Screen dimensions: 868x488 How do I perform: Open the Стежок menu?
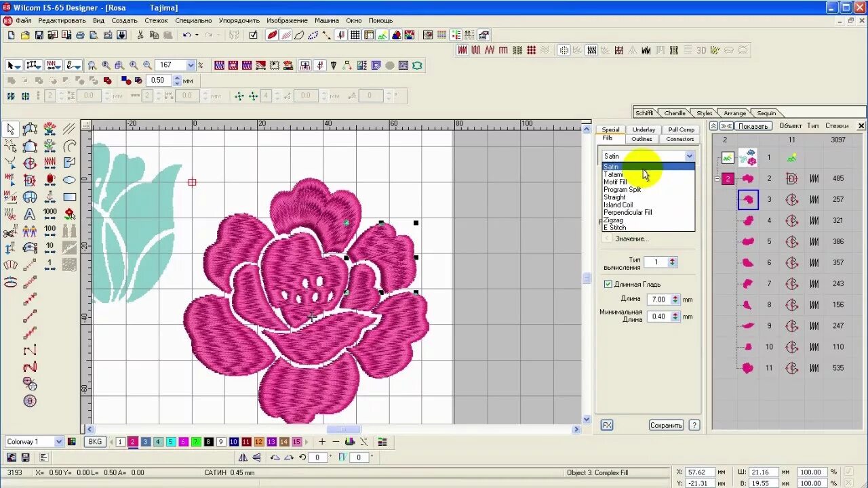coord(157,20)
